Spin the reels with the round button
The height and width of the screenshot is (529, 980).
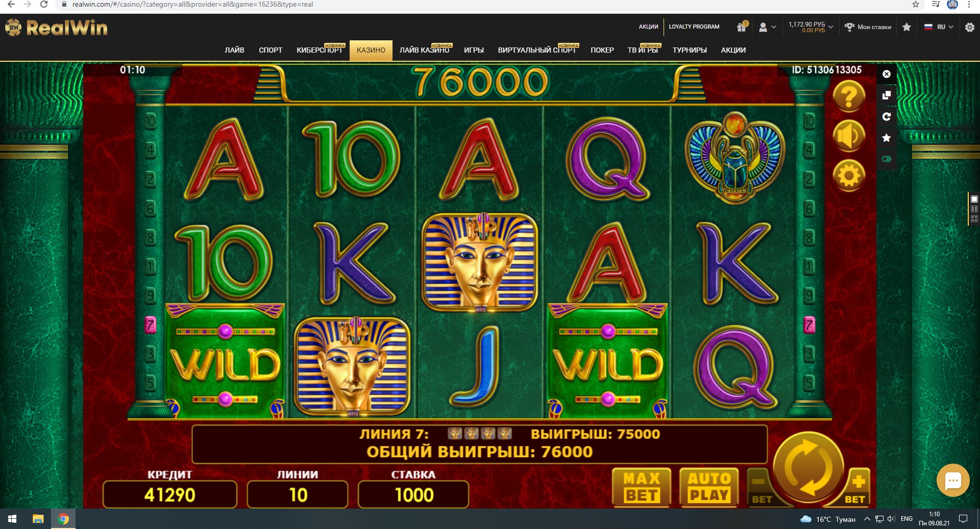[808, 467]
